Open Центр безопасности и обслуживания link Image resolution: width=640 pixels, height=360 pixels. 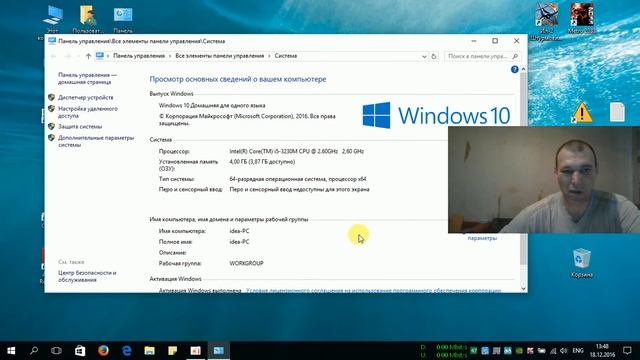[87, 276]
